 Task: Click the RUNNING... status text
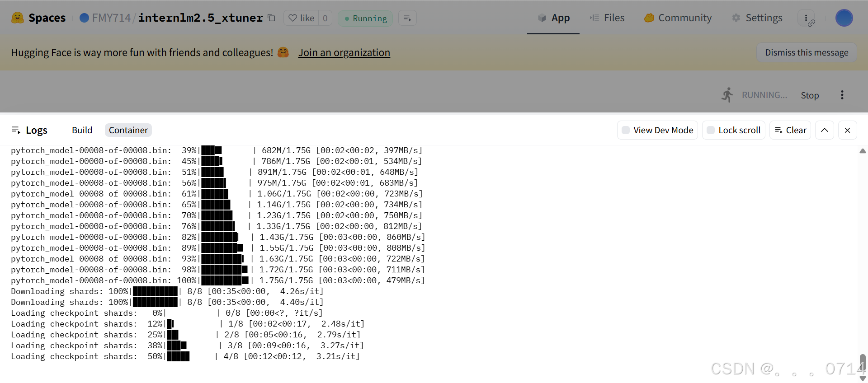(x=764, y=95)
